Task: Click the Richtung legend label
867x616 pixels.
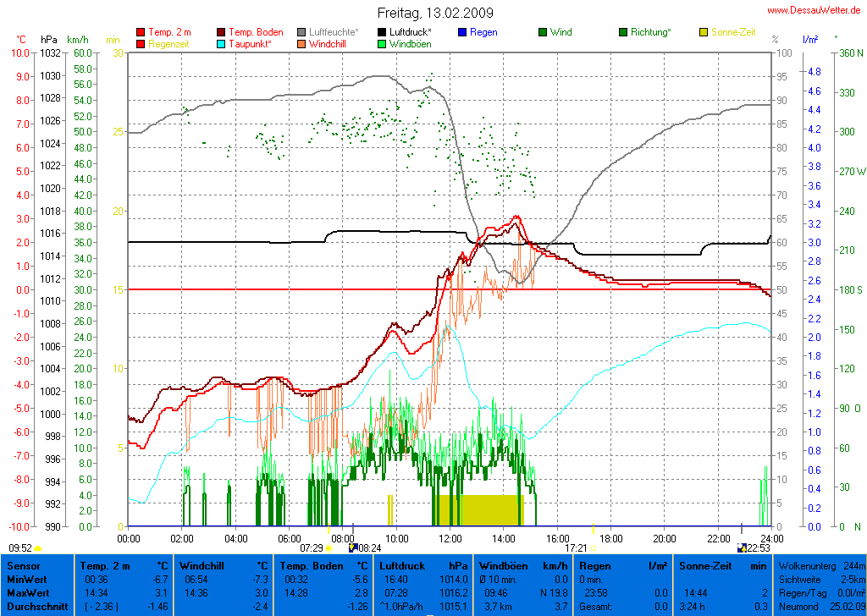Action: (x=650, y=32)
